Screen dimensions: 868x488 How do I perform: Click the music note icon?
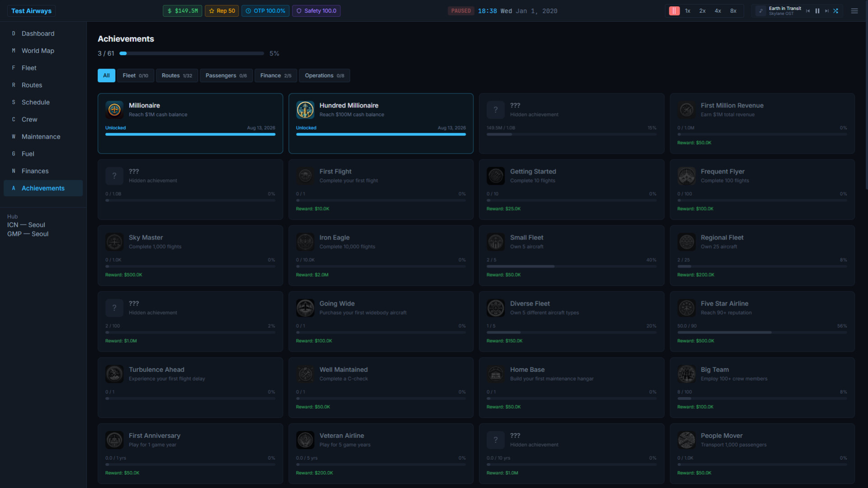pyautogui.click(x=761, y=11)
